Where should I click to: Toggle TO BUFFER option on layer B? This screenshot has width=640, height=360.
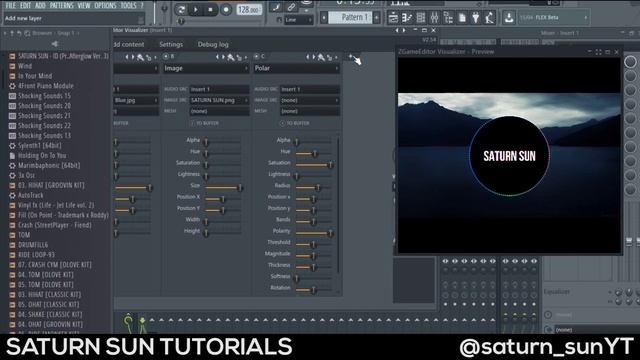(x=204, y=123)
